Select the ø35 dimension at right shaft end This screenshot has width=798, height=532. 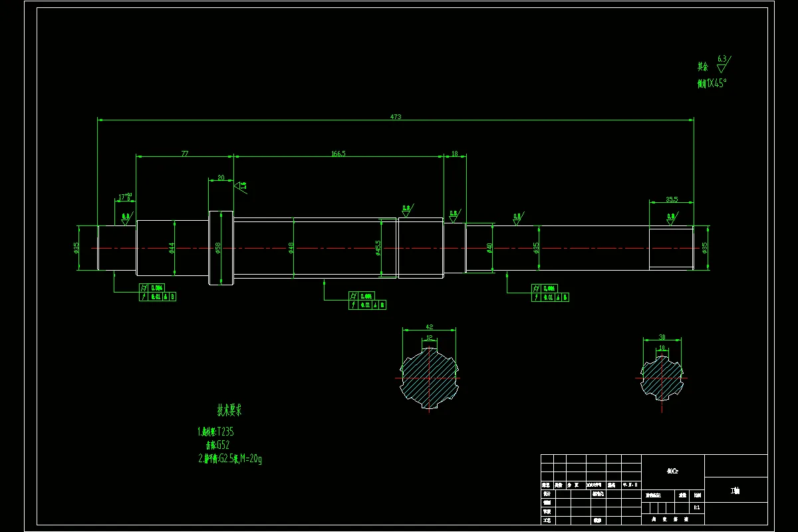coord(705,248)
